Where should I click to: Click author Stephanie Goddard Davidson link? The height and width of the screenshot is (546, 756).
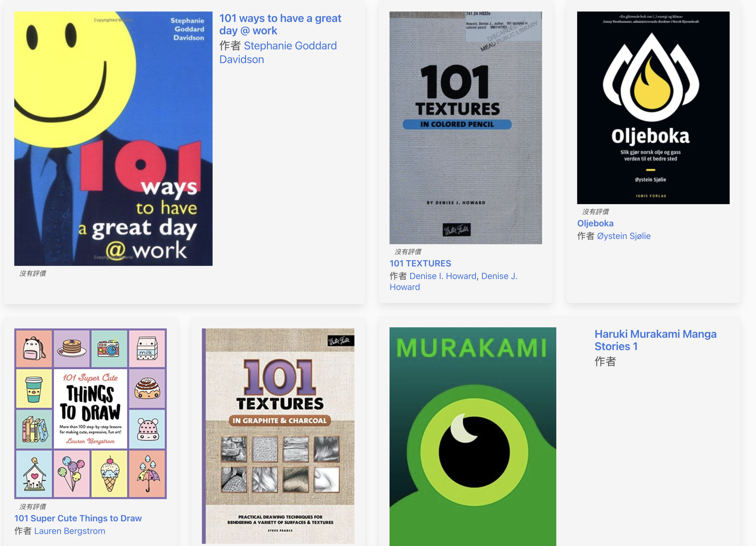[x=290, y=46]
